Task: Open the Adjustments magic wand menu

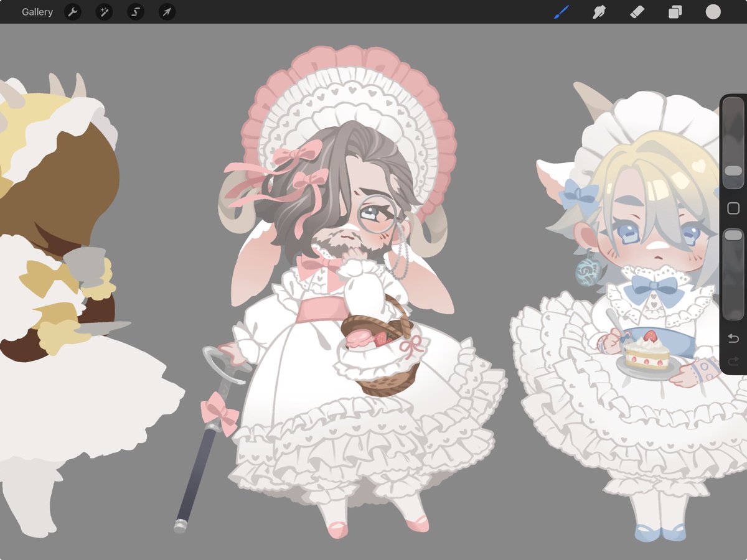Action: coord(104,12)
